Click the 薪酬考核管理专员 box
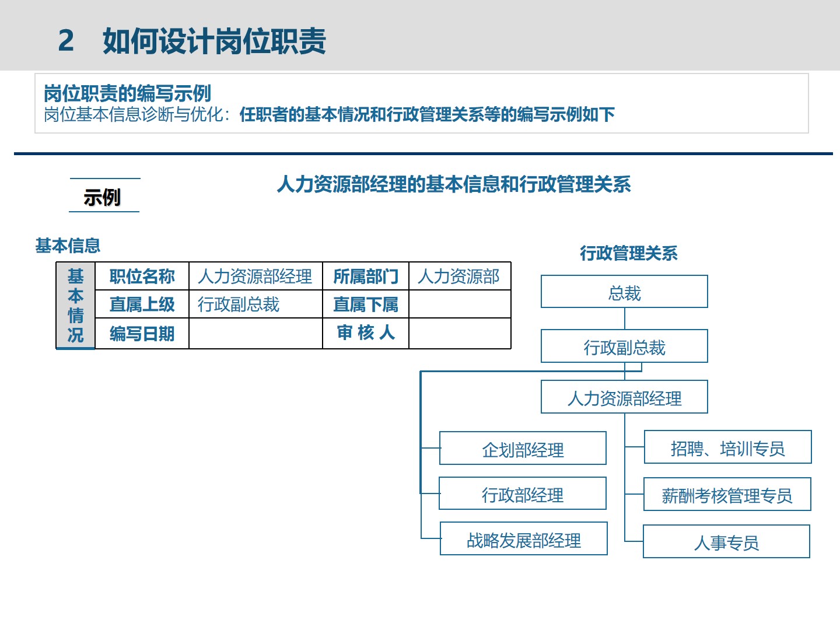 click(x=727, y=494)
